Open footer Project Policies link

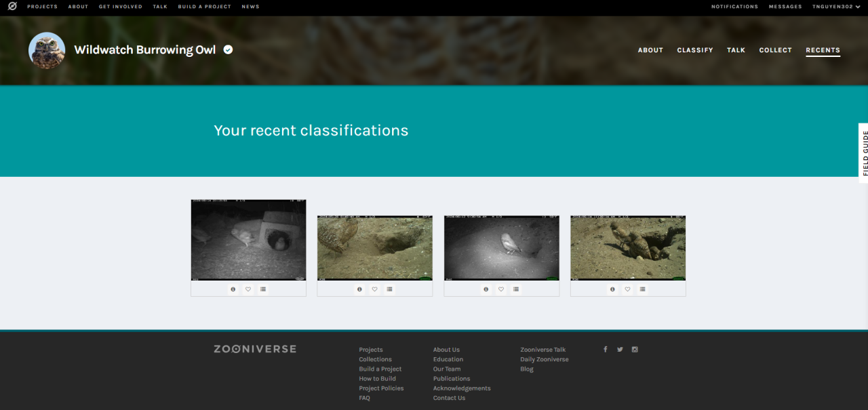(x=381, y=388)
